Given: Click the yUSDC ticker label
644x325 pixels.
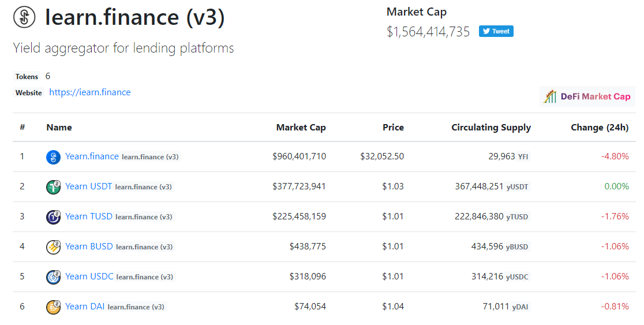Looking at the screenshot, I should coord(518,277).
